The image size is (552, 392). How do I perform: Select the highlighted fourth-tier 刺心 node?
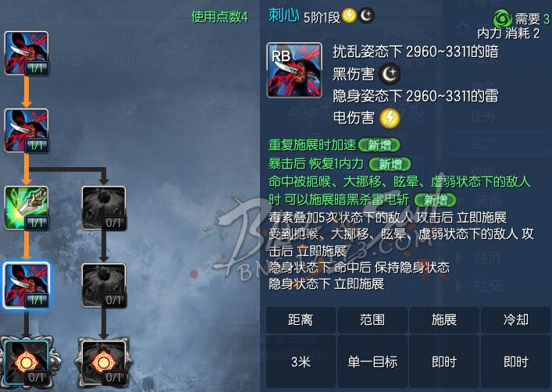coord(27,285)
